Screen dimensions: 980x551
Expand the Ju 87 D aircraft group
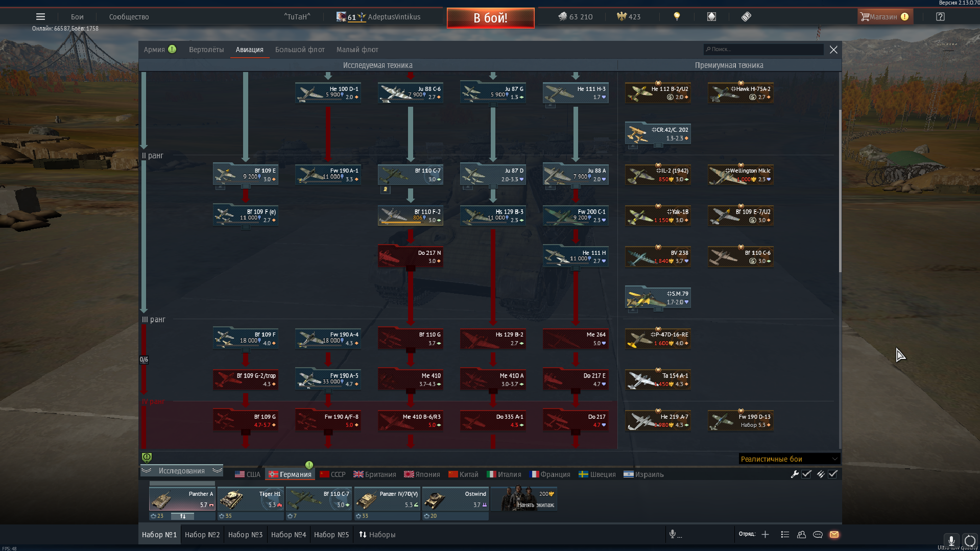coord(493,175)
